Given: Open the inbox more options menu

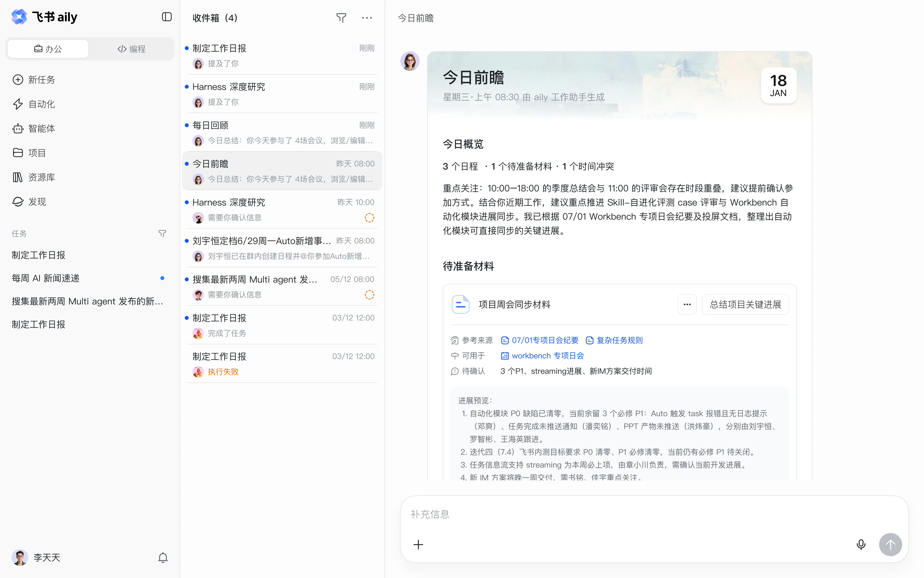Looking at the screenshot, I should tap(367, 18).
